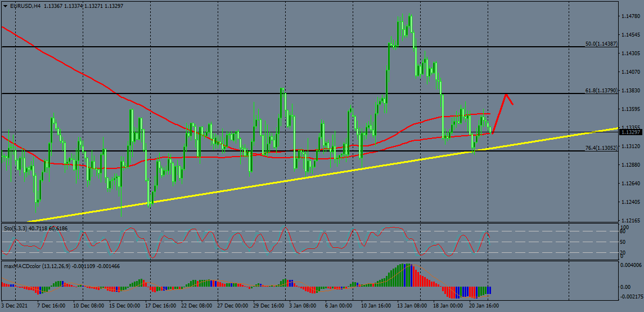This screenshot has height=312, width=644.
Task: Click the 1.12165 price on the axis
Action: click(631, 221)
